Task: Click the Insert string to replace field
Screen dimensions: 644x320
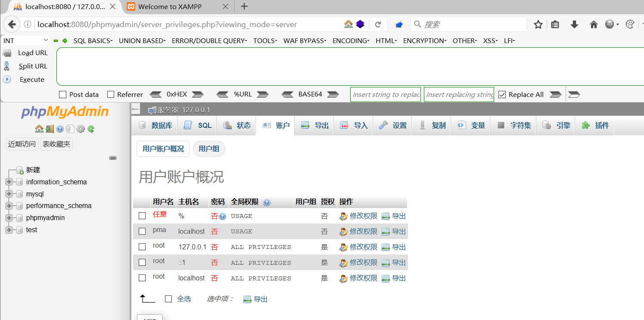Action: pos(386,94)
